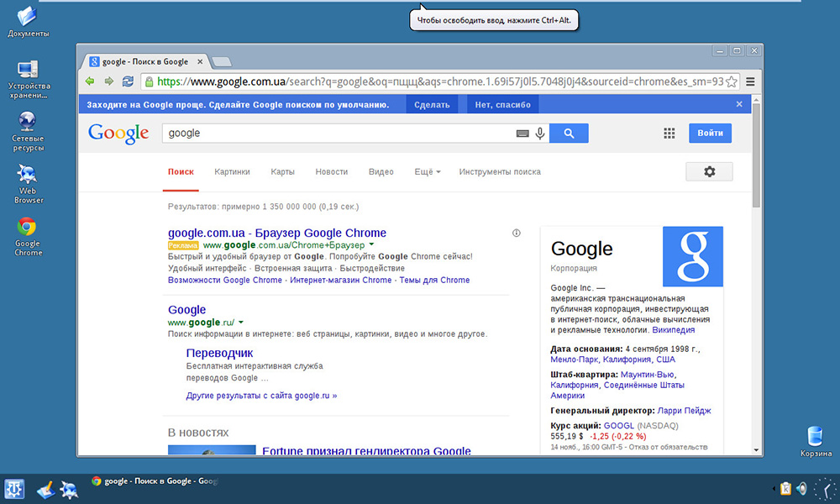Viewport: 840px width, 504px height.
Task: Open the Корзина trash icon
Action: (816, 442)
